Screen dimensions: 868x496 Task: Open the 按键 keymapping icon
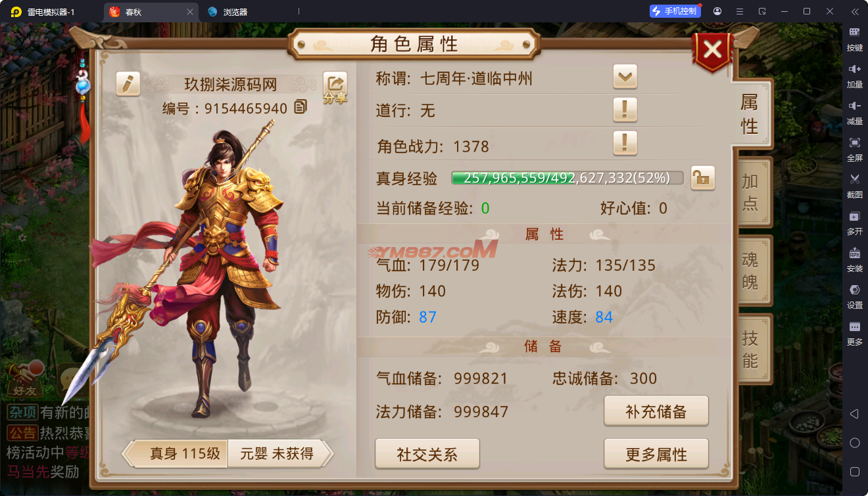point(855,38)
